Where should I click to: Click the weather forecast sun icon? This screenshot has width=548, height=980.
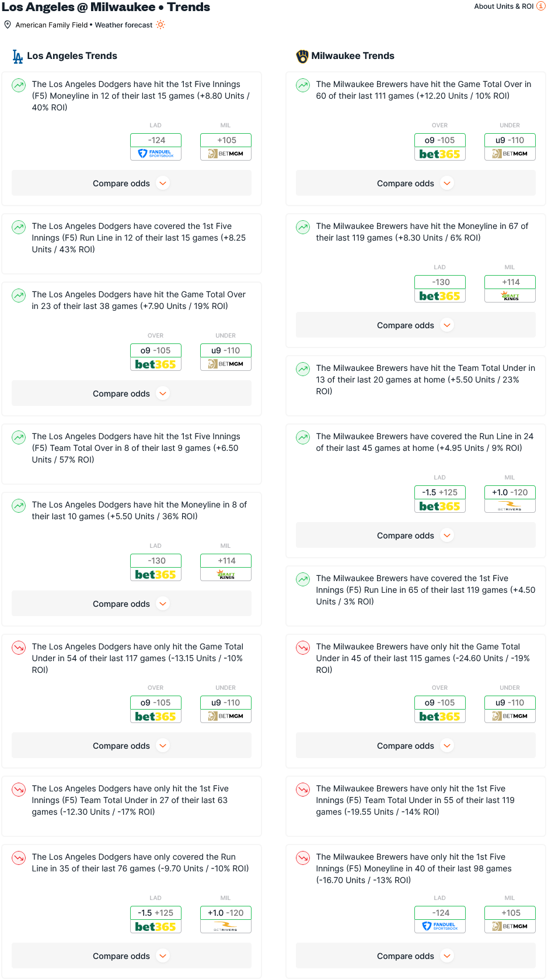pyautogui.click(x=160, y=25)
